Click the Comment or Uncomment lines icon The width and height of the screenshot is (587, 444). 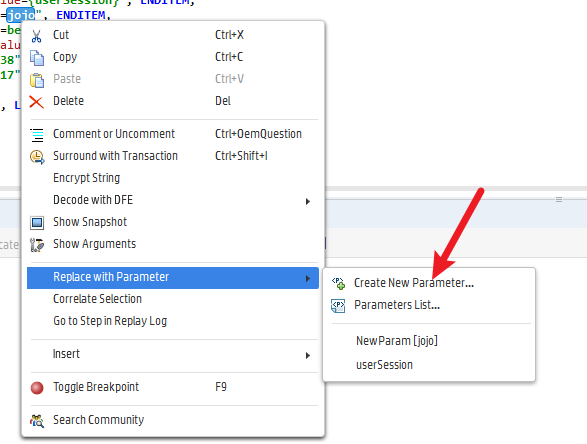pyautogui.click(x=37, y=135)
